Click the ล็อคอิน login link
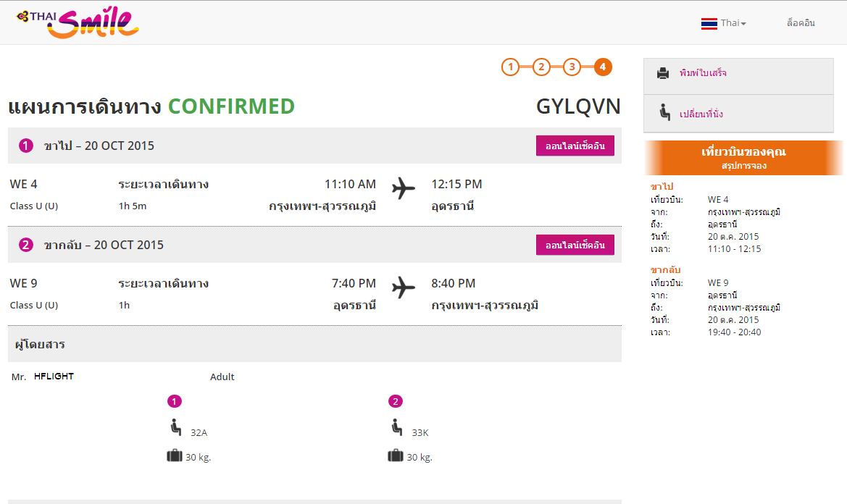 coord(801,23)
